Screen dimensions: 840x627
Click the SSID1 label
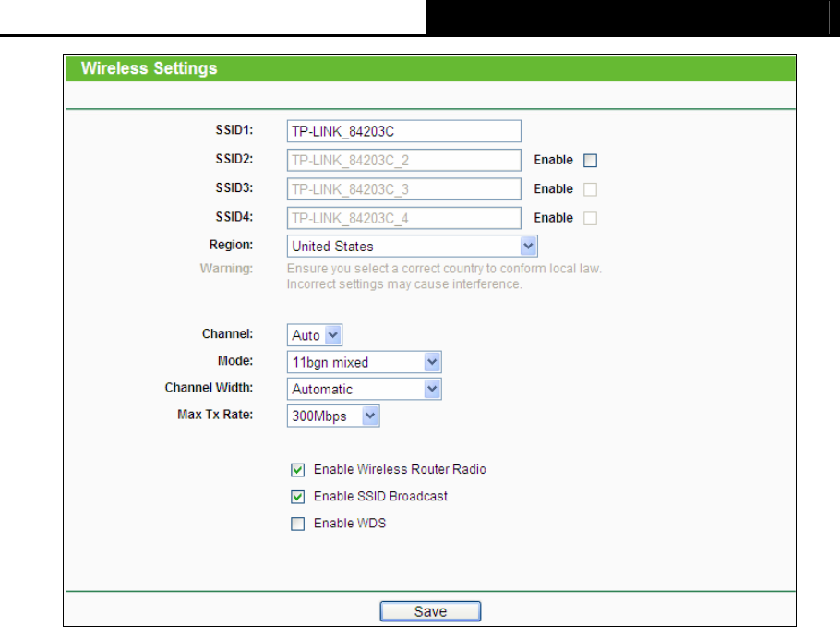click(234, 130)
